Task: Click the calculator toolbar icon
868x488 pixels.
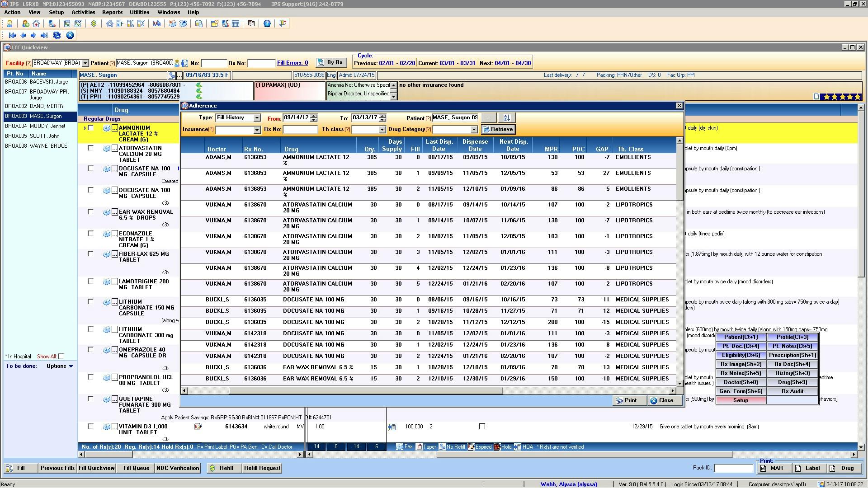Action: [x=236, y=24]
